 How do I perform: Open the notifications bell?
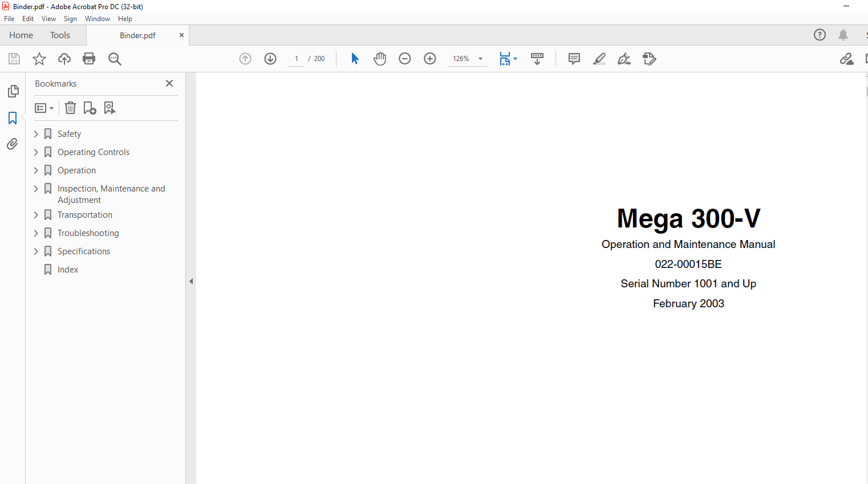click(x=843, y=35)
